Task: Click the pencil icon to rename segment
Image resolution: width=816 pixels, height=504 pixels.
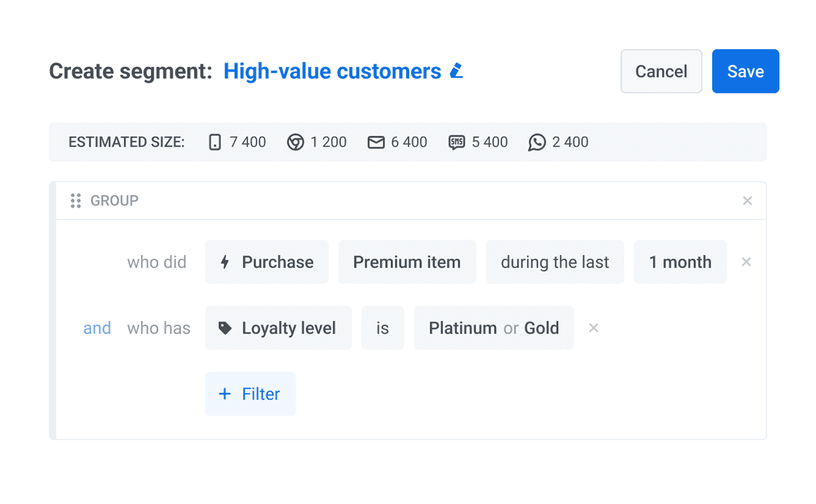Action: point(457,70)
